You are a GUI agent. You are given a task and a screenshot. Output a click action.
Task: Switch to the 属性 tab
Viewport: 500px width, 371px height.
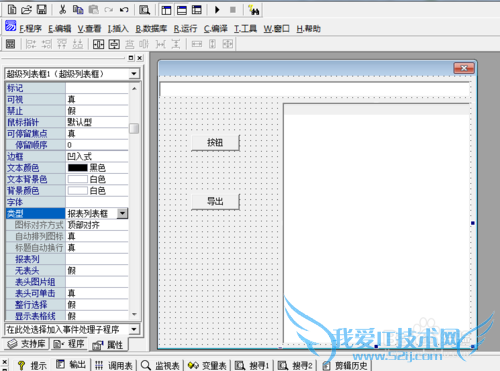click(x=108, y=345)
